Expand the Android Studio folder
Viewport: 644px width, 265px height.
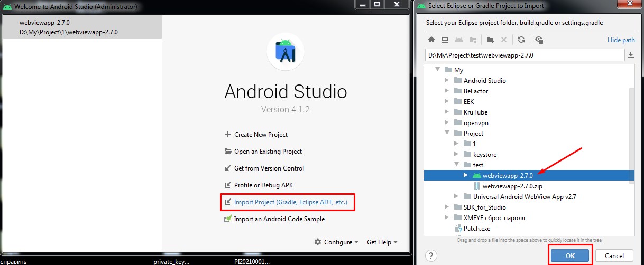(x=447, y=80)
